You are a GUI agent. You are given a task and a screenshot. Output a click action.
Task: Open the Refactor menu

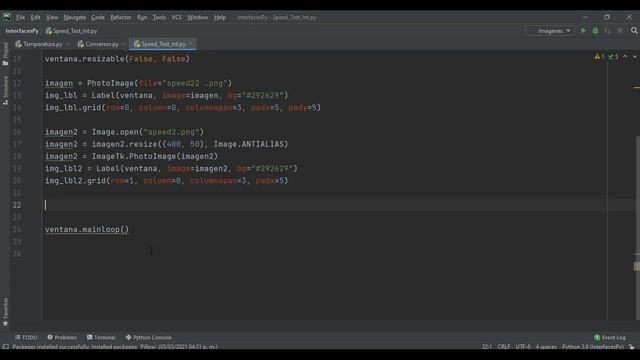(121, 18)
